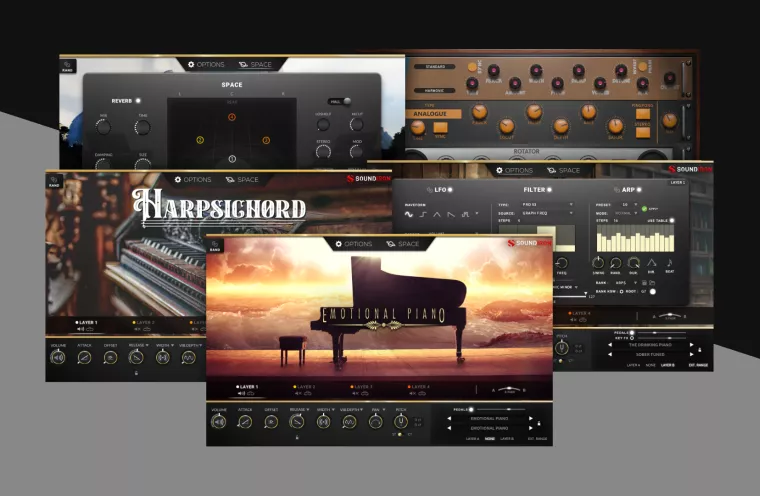This screenshot has height=496, width=760.
Task: Select the sawtooth LFO waveform icon
Action: click(x=451, y=214)
